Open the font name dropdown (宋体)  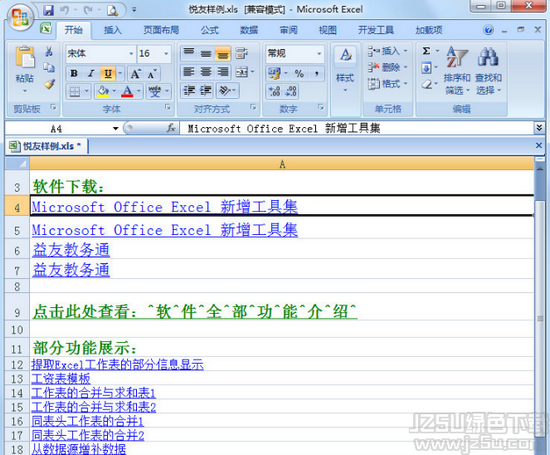(x=131, y=54)
